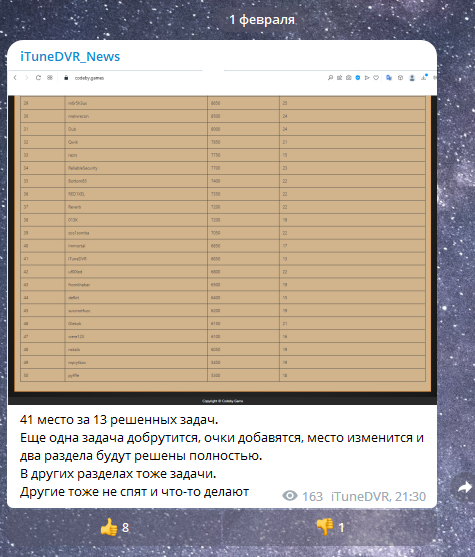The height and width of the screenshot is (557, 475).
Task: Click the cube extensions icon in pictured browser toolbar
Action: (x=400, y=77)
